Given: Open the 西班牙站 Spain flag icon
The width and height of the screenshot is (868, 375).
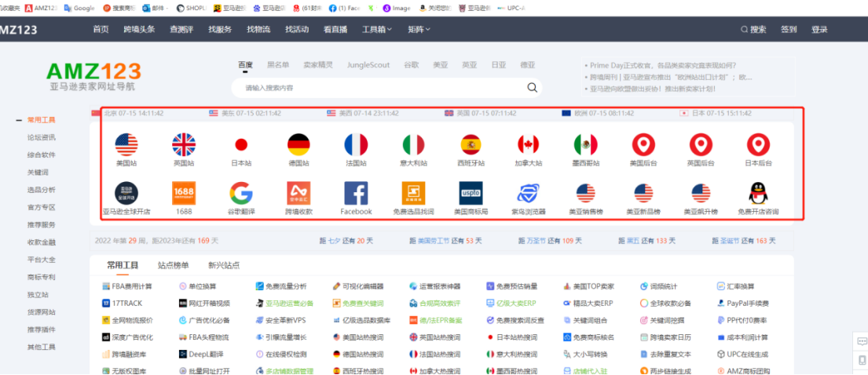Looking at the screenshot, I should click(471, 145).
